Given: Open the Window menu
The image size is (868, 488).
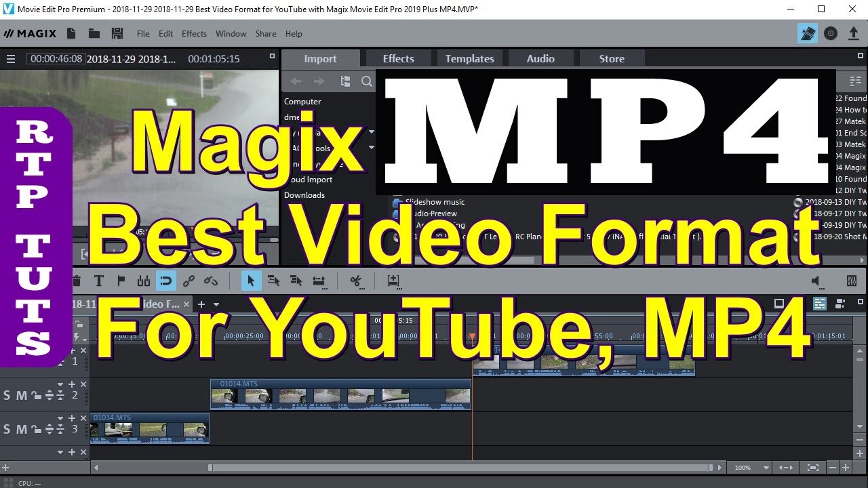Looking at the screenshot, I should click(231, 33).
